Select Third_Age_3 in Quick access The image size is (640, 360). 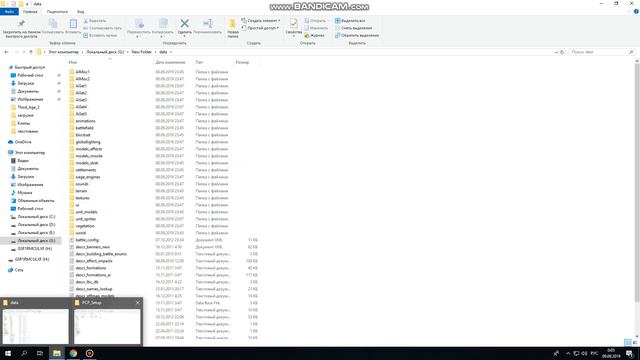pos(28,107)
